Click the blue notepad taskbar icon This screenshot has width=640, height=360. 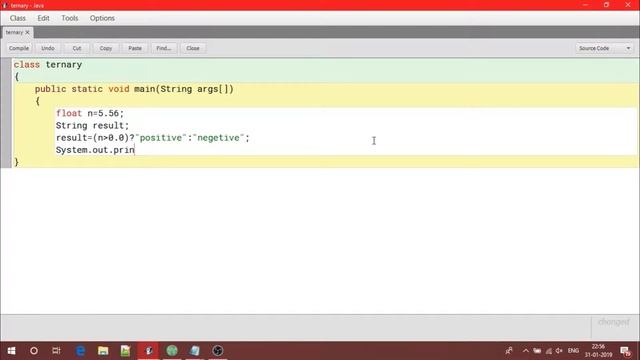[195, 351]
